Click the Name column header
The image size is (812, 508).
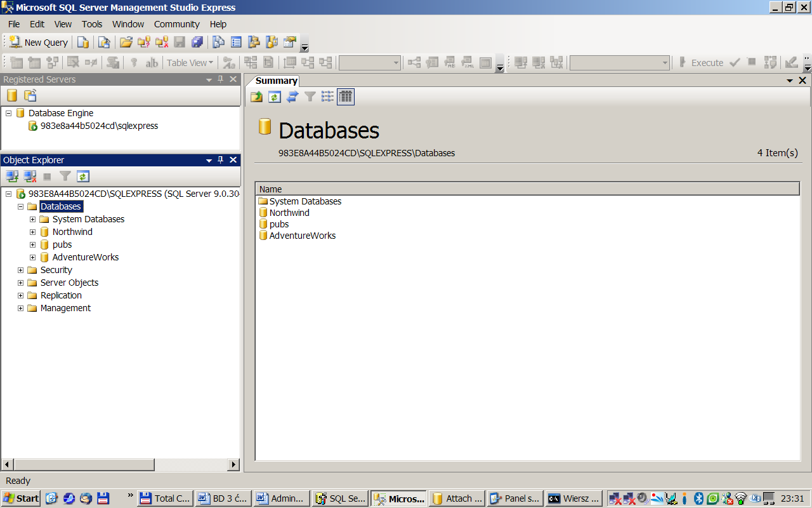click(x=528, y=189)
